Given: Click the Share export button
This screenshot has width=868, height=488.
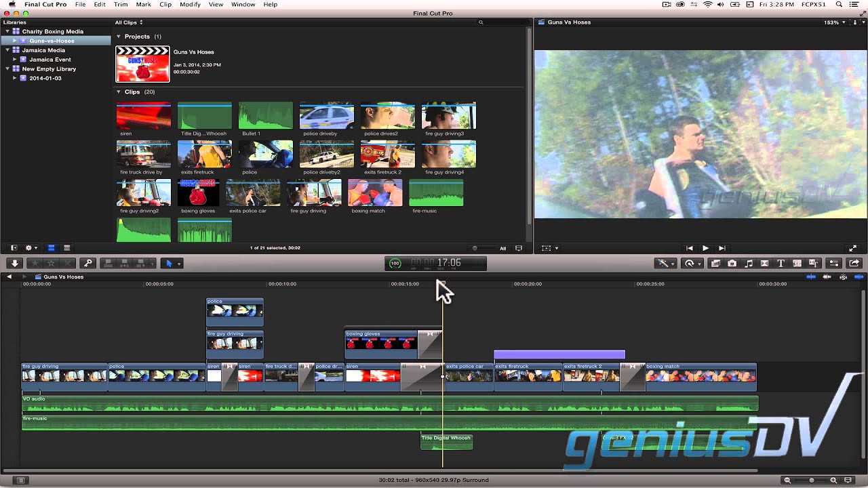Looking at the screenshot, I should (x=854, y=263).
